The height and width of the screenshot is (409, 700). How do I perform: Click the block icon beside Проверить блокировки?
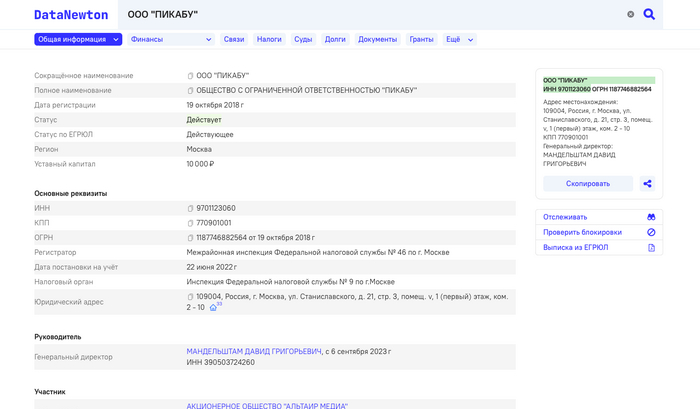pos(651,232)
